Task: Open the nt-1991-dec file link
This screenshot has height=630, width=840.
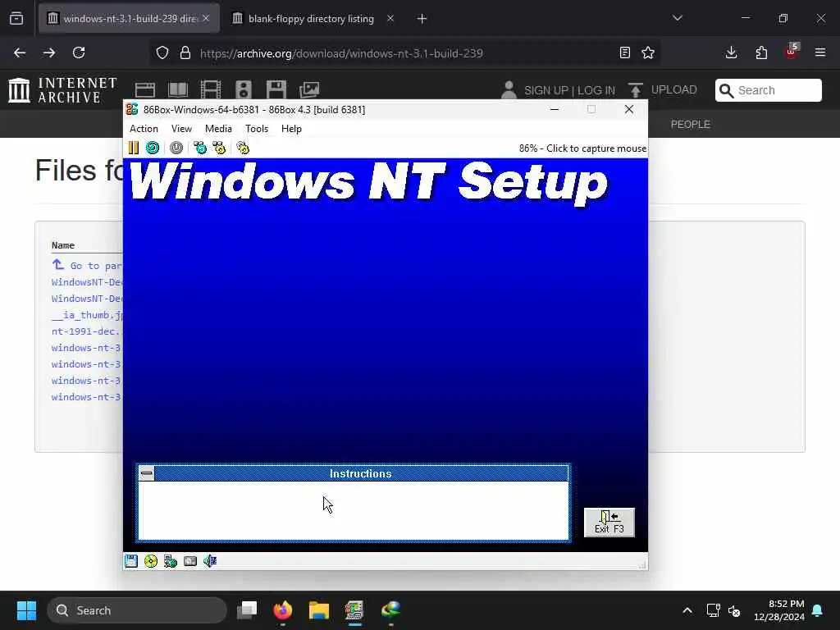Action: [87, 331]
